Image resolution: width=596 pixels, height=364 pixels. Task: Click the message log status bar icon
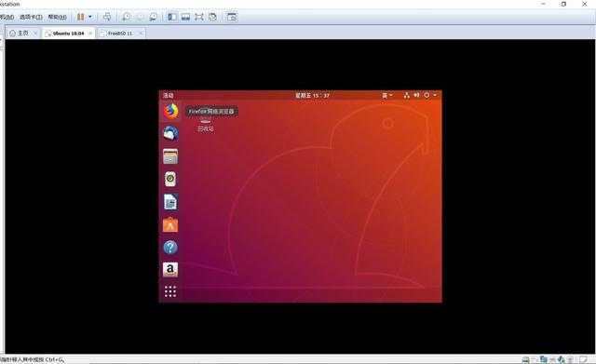[583, 359]
